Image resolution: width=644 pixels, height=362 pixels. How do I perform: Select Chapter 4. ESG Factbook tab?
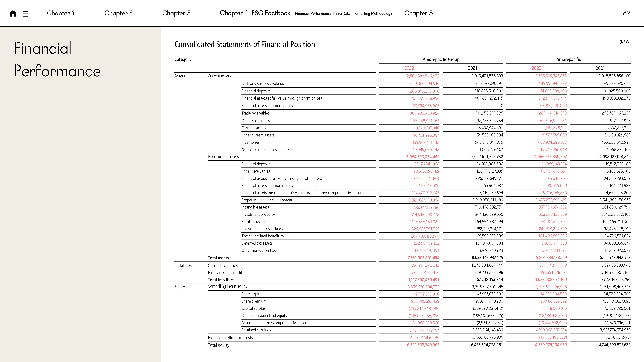pyautogui.click(x=255, y=13)
